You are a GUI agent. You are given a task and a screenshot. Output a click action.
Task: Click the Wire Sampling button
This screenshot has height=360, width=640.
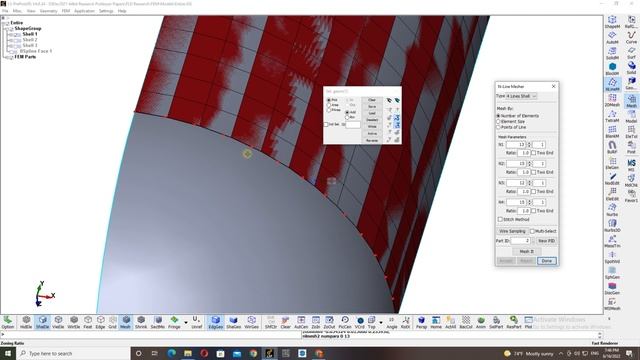coord(512,231)
